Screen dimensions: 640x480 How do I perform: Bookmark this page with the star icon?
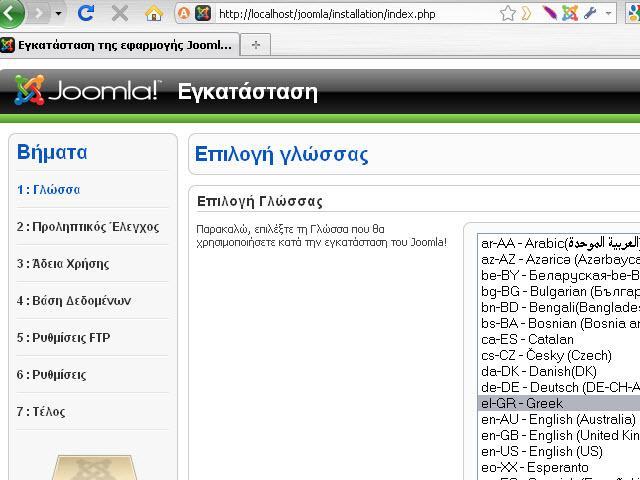(508, 14)
